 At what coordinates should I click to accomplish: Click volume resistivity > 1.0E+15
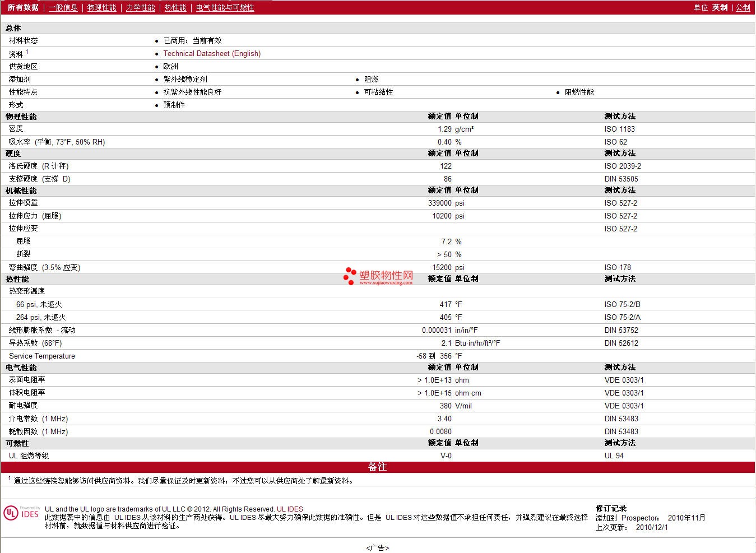(x=434, y=393)
